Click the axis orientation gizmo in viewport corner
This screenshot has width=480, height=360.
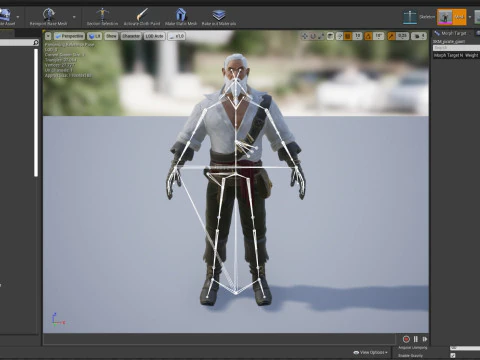point(58,319)
